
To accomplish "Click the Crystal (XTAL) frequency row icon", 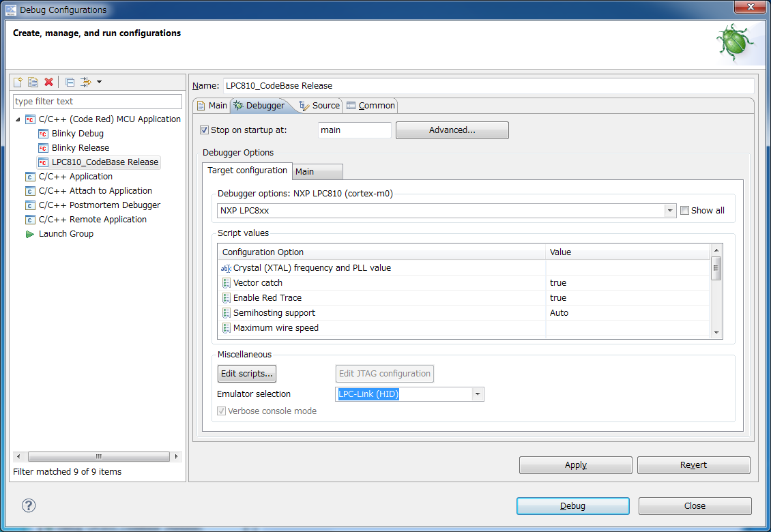I will coord(226,269).
